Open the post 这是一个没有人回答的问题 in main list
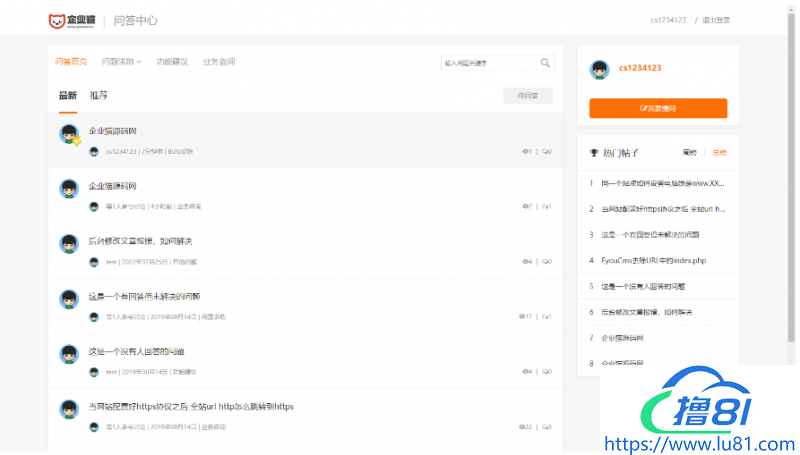This screenshot has width=800, height=455. tap(136, 352)
